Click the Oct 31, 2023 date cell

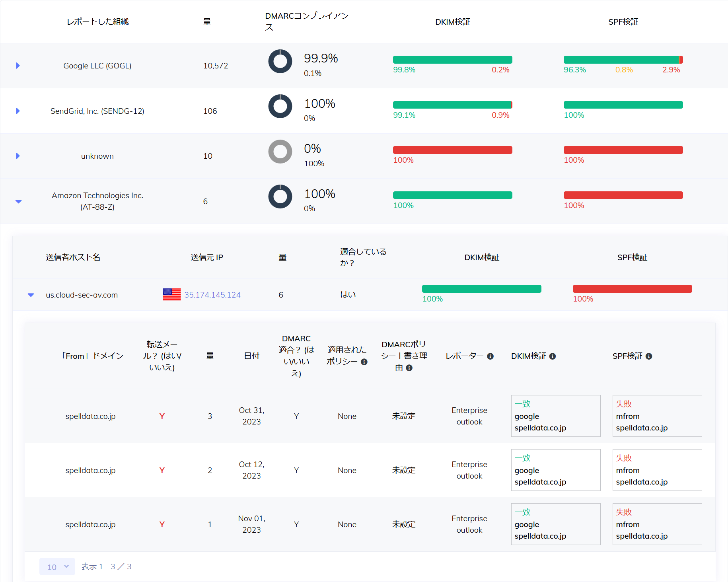[x=252, y=416]
